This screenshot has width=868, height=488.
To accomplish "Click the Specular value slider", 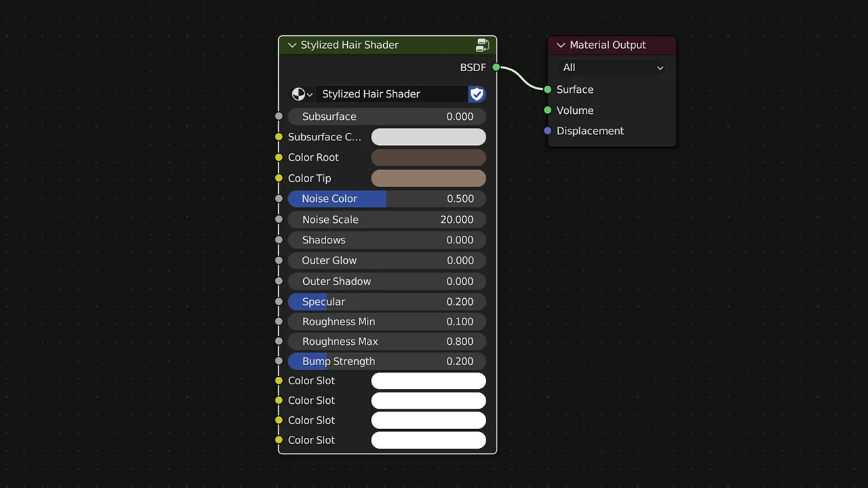I will [x=387, y=302].
